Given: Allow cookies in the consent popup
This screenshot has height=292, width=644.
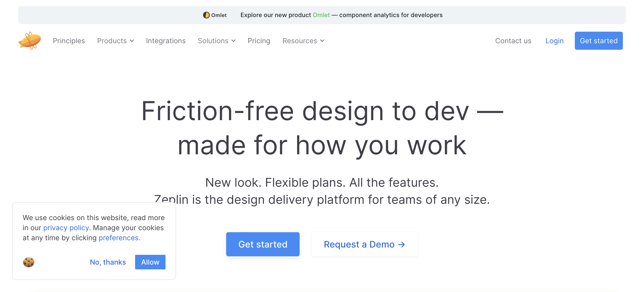Looking at the screenshot, I should coord(150,262).
